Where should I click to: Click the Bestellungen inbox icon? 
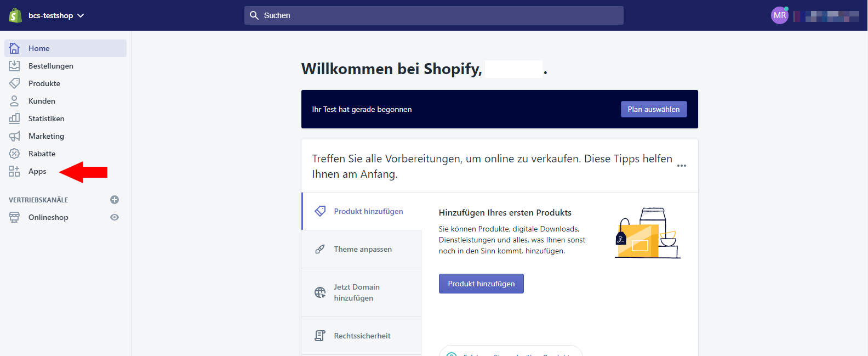(x=14, y=66)
